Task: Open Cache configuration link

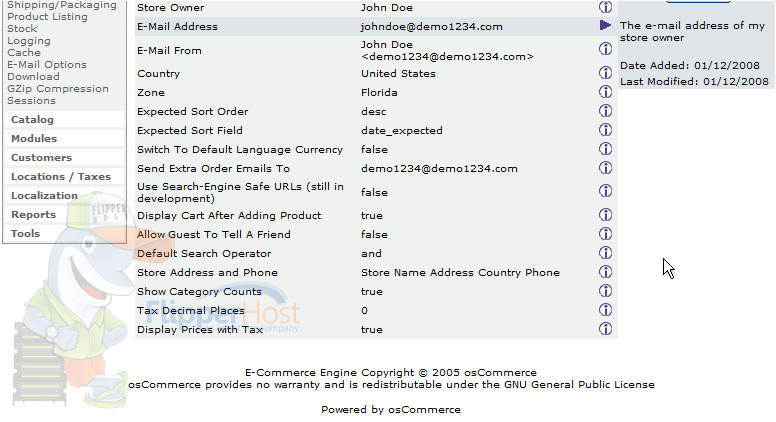Action: pyautogui.click(x=24, y=52)
